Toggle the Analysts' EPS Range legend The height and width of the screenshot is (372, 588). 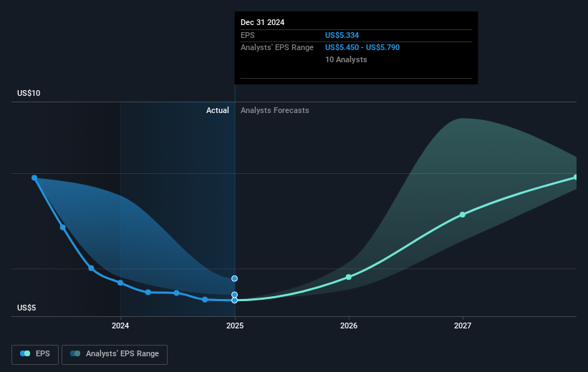(x=115, y=354)
